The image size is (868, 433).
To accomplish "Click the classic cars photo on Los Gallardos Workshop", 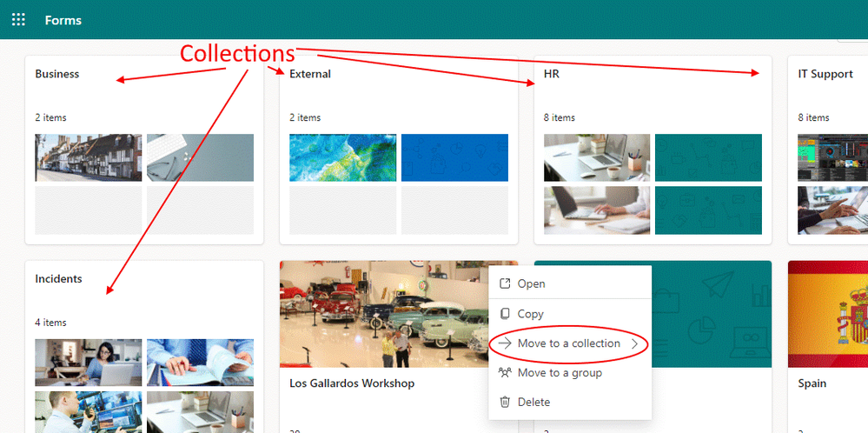I will click(384, 314).
